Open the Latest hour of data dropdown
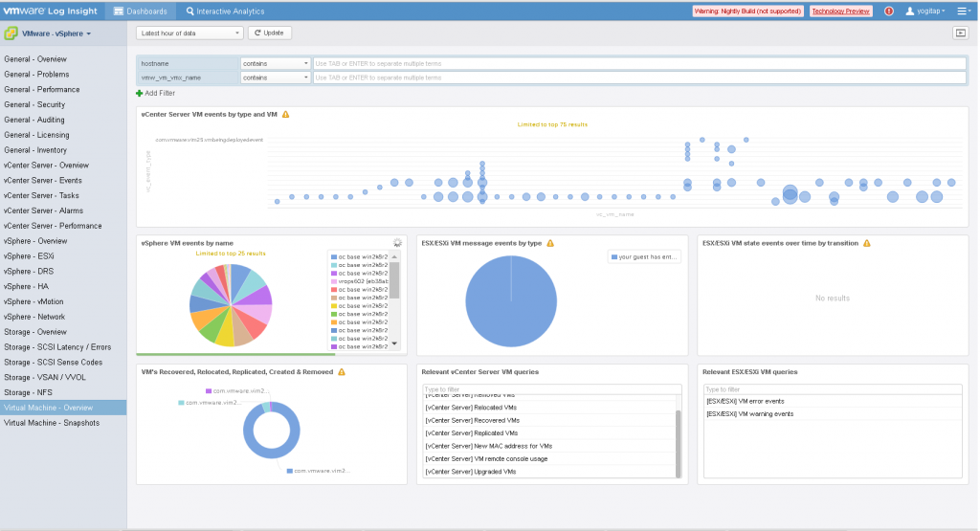 [189, 33]
